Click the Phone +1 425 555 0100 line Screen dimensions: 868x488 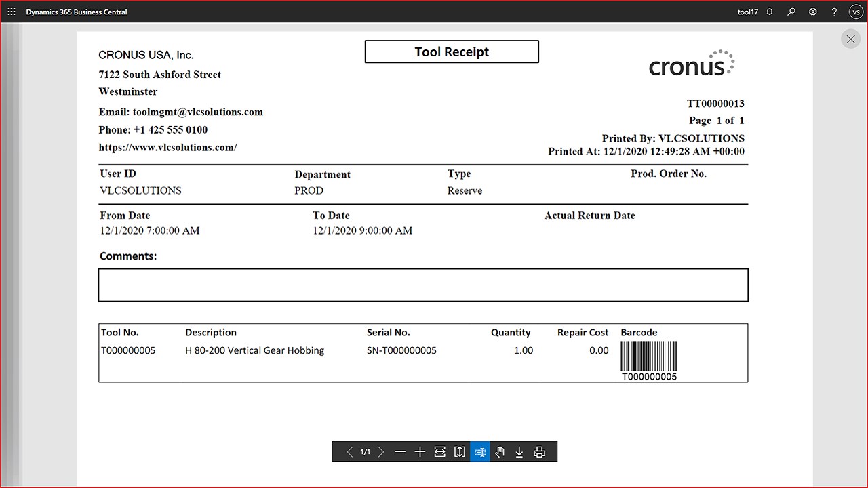[153, 130]
